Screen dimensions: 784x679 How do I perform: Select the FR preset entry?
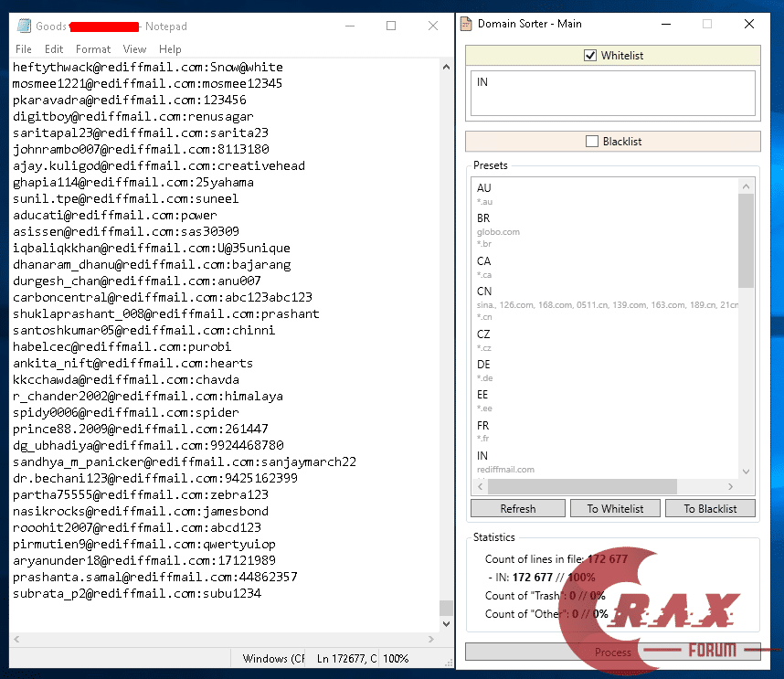(484, 425)
